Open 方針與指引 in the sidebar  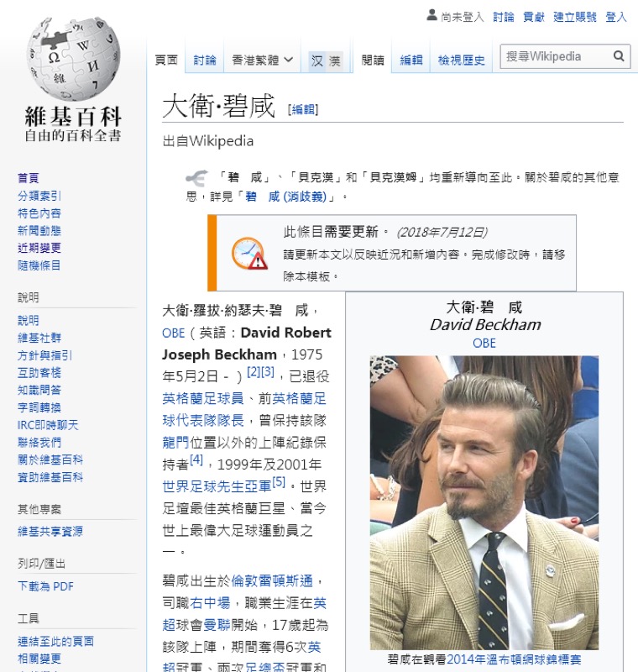coord(45,355)
